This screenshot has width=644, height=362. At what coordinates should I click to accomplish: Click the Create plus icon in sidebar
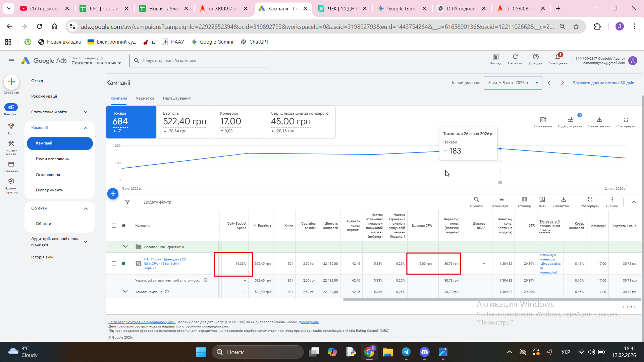pos(11,82)
